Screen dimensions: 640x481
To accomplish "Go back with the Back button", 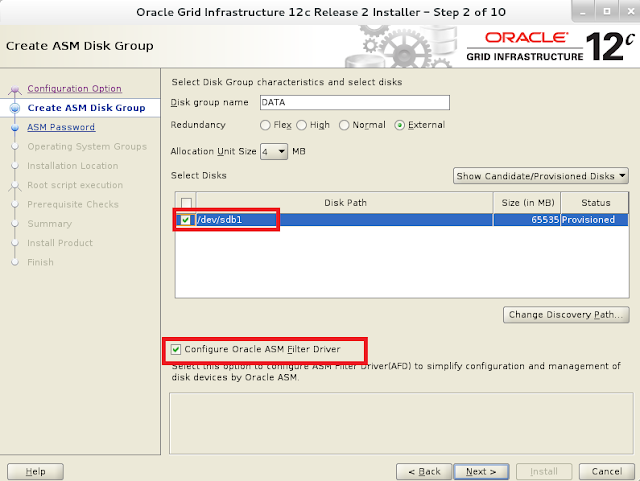I will 424,472.
